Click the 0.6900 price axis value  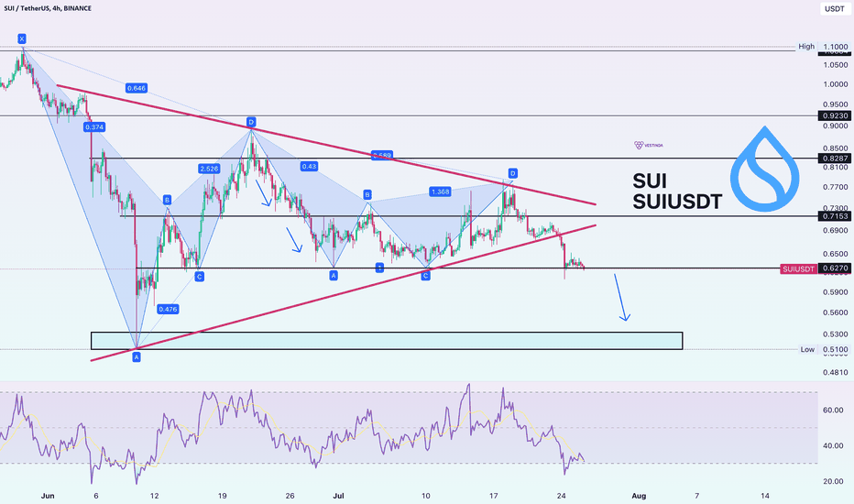(836, 231)
